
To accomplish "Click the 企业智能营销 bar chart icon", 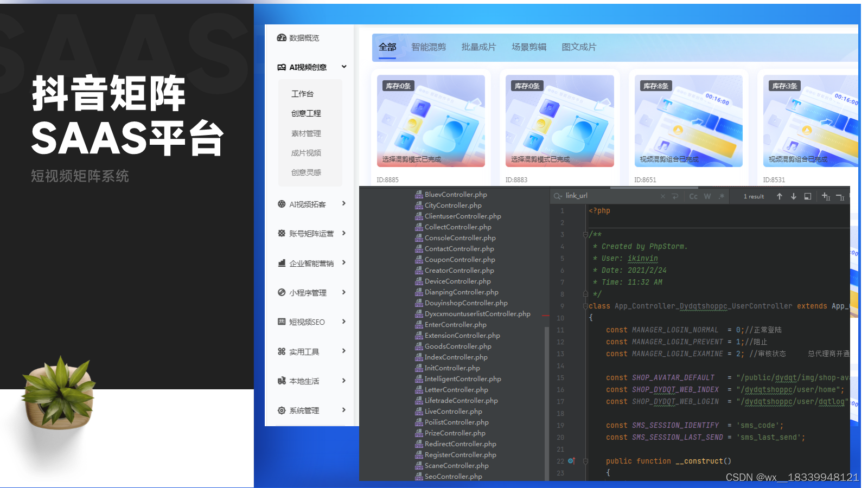I will 282,263.
